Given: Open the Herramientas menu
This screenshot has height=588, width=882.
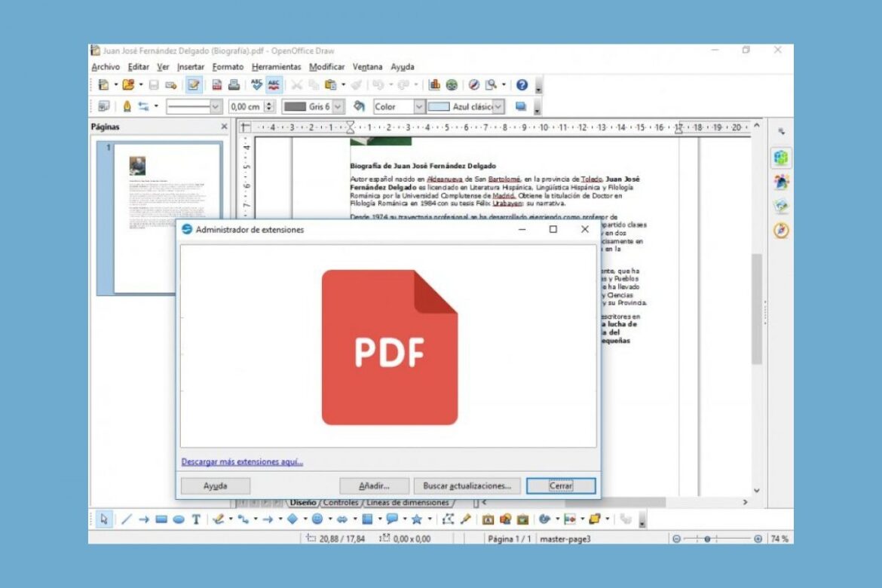Looking at the screenshot, I should click(x=277, y=67).
